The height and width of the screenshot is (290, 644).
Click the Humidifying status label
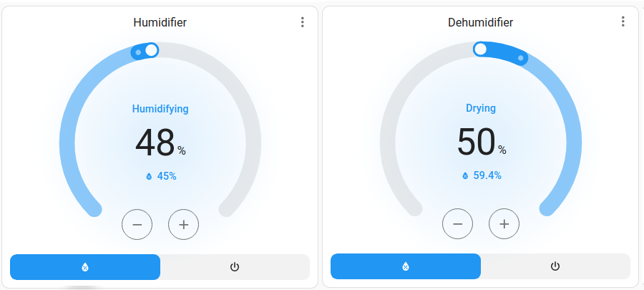coord(160,109)
